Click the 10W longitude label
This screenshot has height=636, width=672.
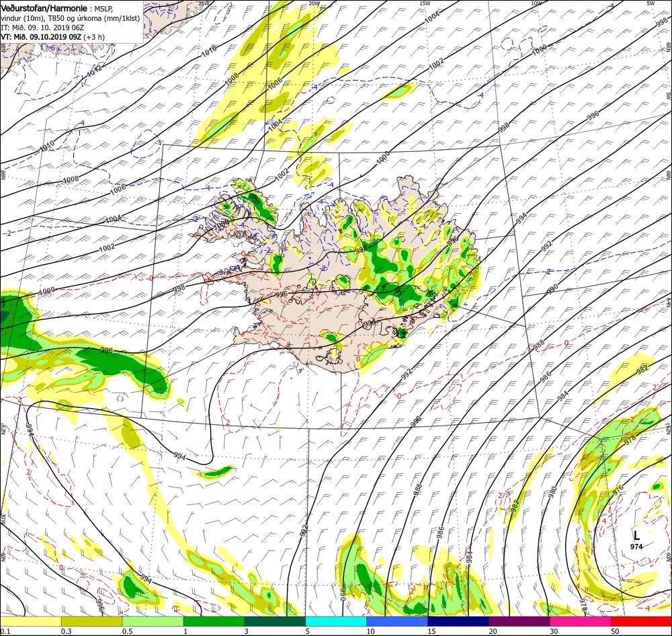(x=536, y=3)
